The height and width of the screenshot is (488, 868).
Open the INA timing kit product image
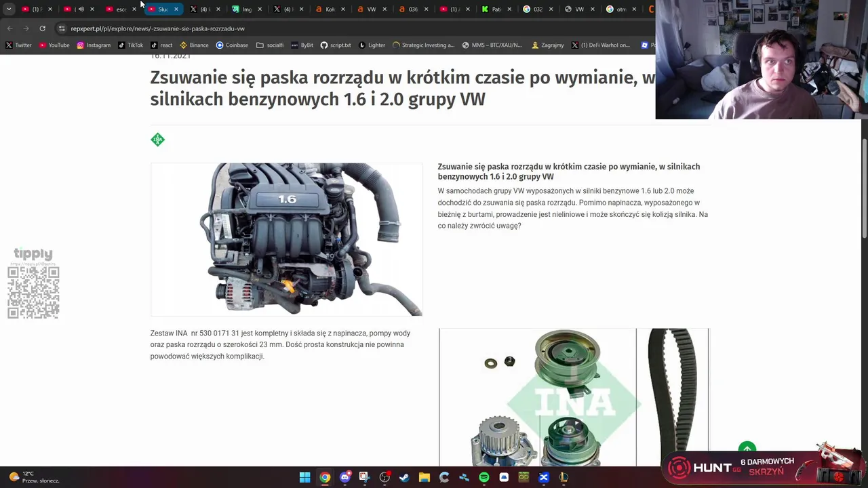574,397
